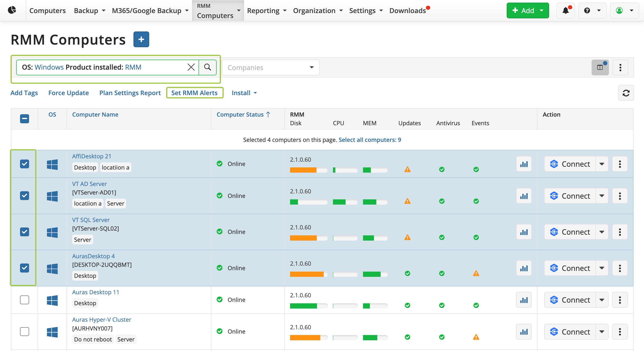Toggle the select-all header checkbox
The image size is (644, 351).
click(25, 119)
